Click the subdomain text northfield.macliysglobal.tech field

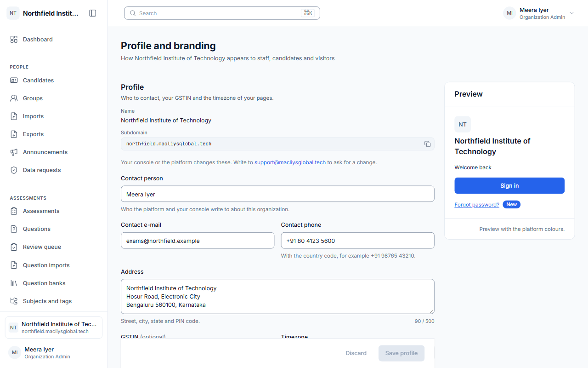tap(277, 144)
